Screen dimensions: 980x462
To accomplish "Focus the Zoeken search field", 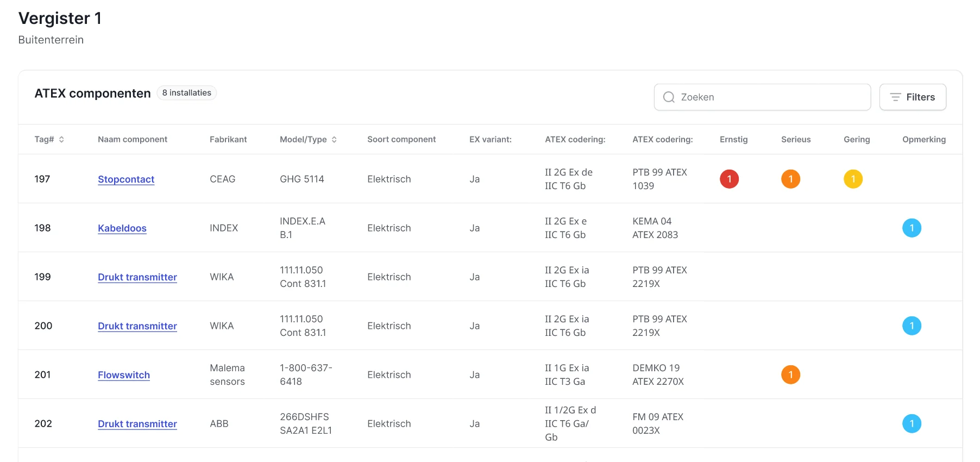I will click(x=762, y=97).
